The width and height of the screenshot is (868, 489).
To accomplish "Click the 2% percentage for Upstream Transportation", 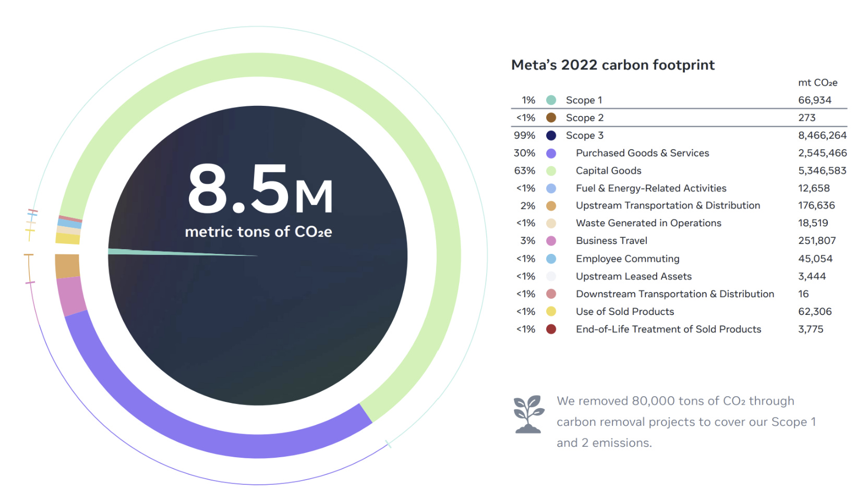I will pos(528,206).
